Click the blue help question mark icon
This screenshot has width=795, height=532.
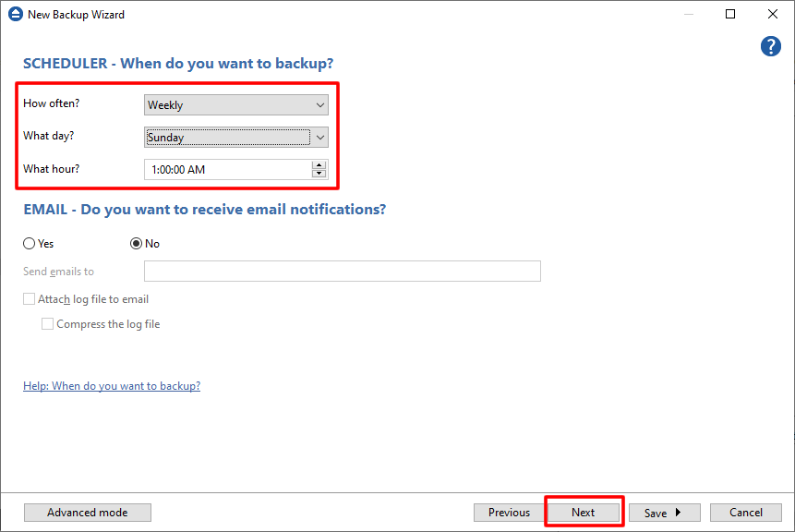[770, 47]
